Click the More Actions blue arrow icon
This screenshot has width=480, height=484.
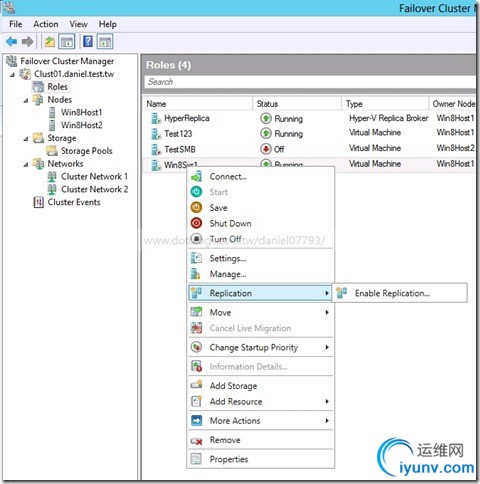tap(196, 420)
